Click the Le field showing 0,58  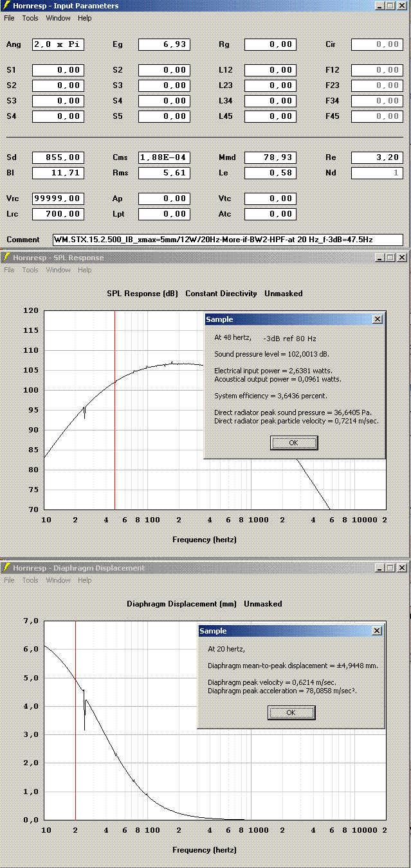270,173
